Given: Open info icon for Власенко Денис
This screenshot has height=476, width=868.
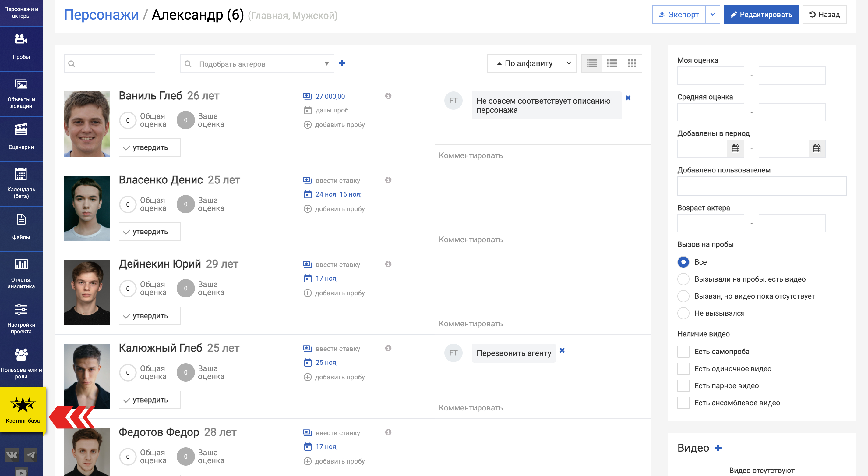Looking at the screenshot, I should click(388, 180).
